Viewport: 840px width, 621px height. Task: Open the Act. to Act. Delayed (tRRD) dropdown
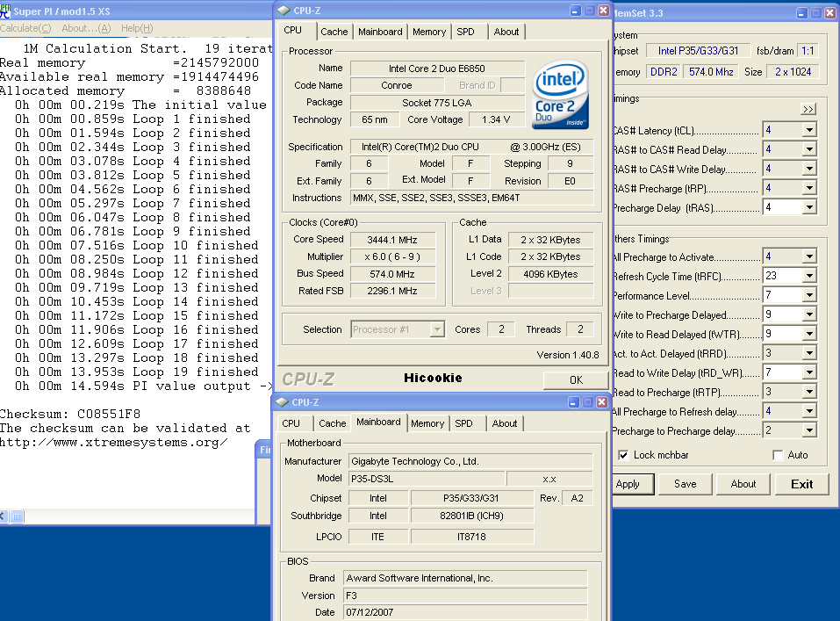click(809, 353)
